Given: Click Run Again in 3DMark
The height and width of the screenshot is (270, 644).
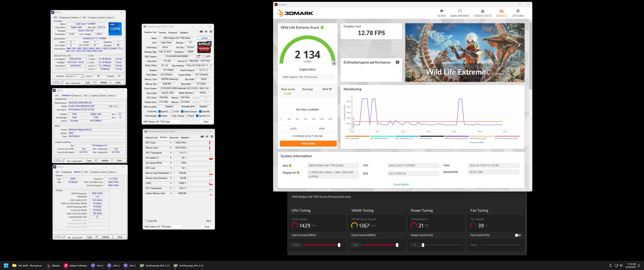Looking at the screenshot, I should pyautogui.click(x=308, y=143).
